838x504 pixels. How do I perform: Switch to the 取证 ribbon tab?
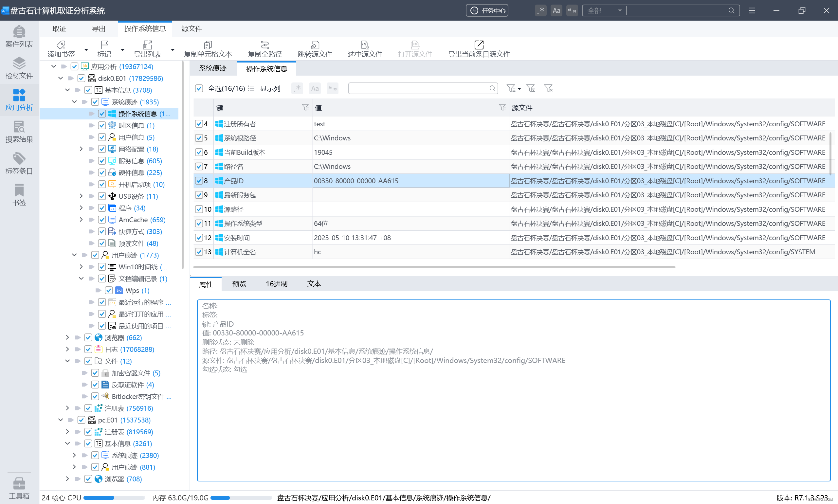[60, 29]
